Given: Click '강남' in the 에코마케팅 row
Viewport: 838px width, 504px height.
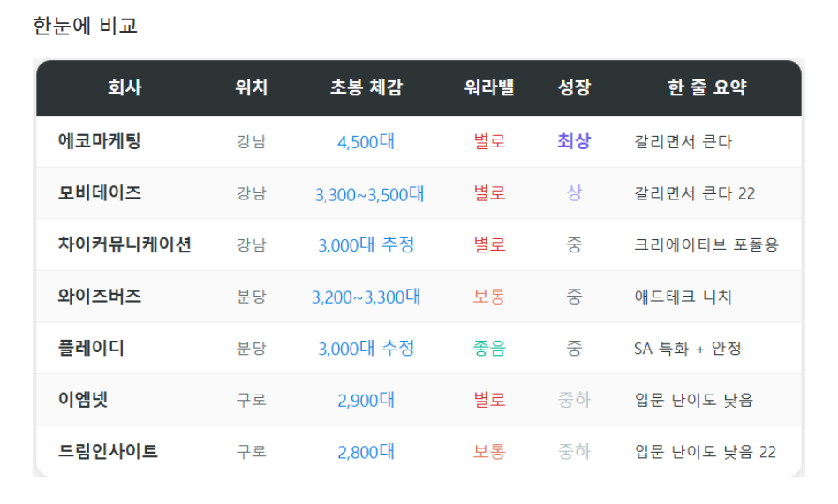Looking at the screenshot, I should [251, 141].
